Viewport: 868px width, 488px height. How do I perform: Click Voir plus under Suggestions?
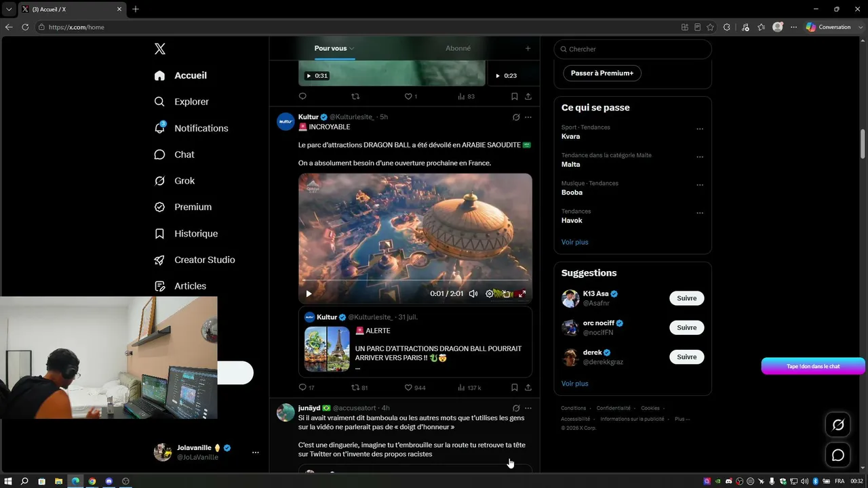[x=575, y=384]
